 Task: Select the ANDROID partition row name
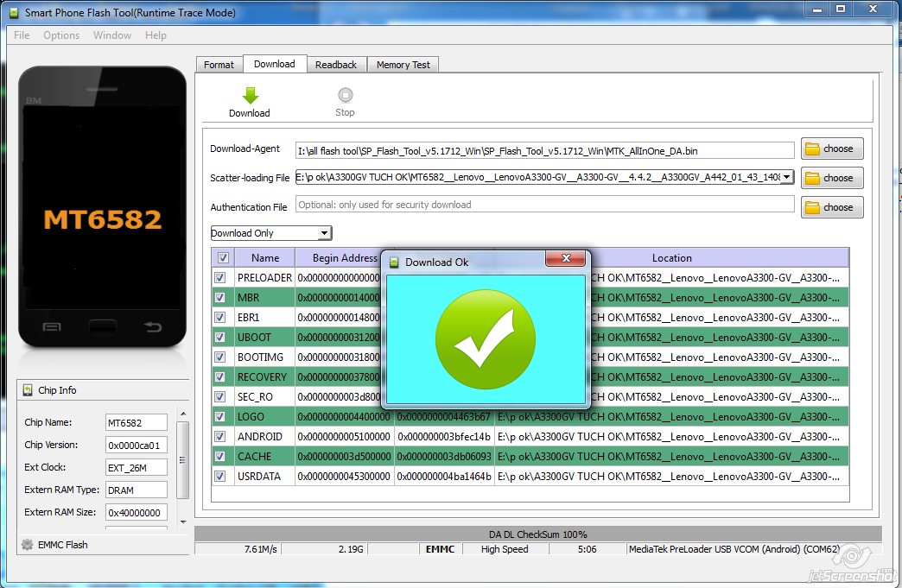tap(259, 437)
